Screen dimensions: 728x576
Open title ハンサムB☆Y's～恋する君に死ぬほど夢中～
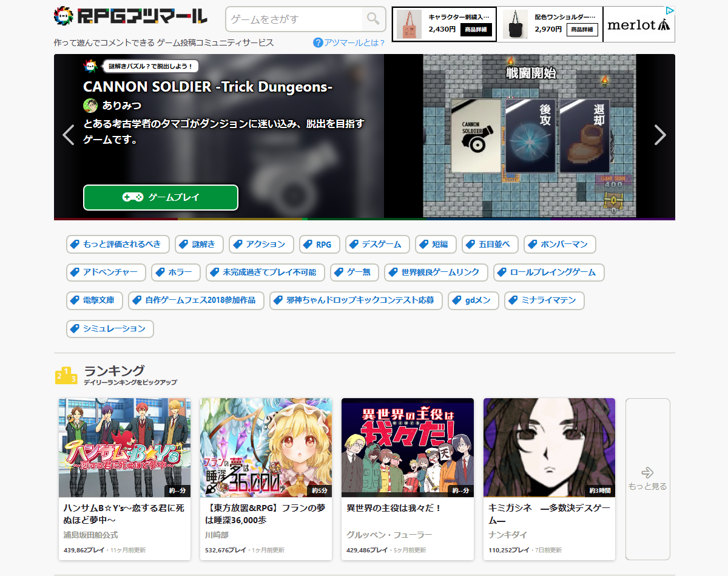click(x=124, y=514)
